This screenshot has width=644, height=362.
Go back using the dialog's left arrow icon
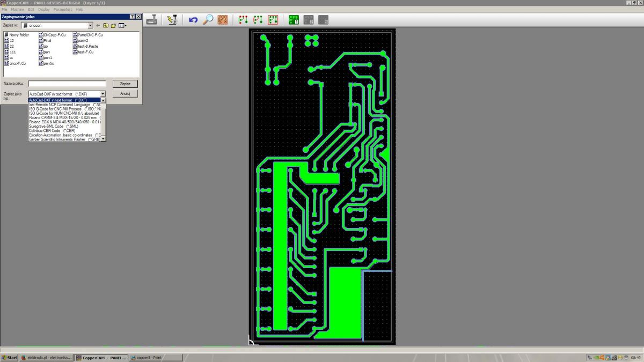(x=98, y=25)
